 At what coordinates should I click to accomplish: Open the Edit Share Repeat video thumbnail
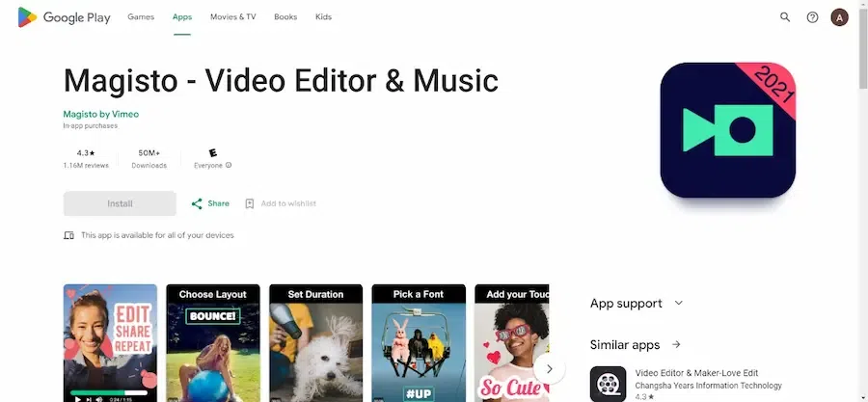[110, 343]
